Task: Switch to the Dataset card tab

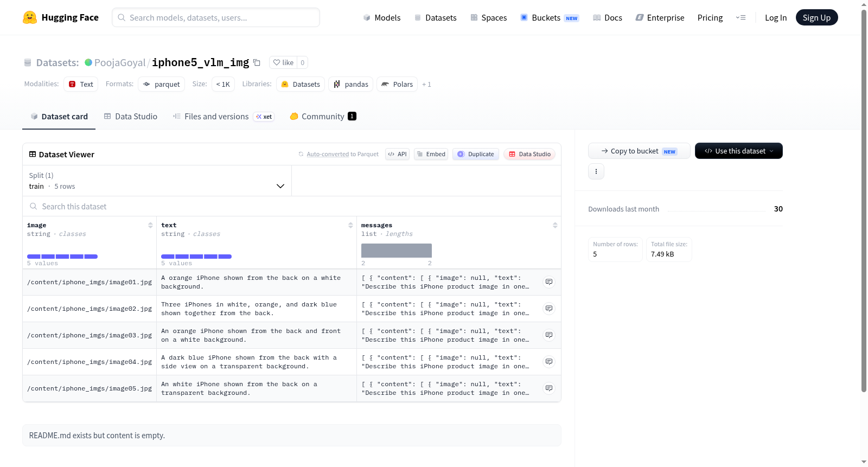Action: tap(59, 116)
